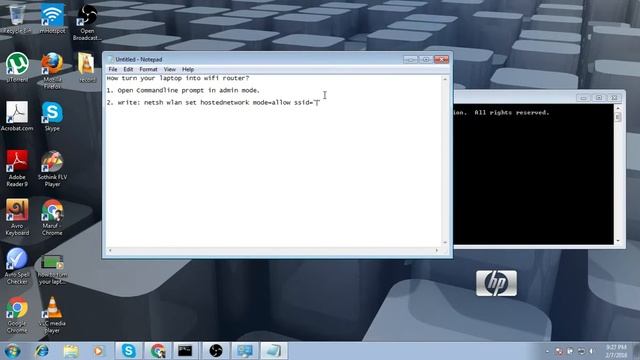Minimize the Command Prompt window
Image resolution: width=640 pixels, height=360 pixels.
pos(583,98)
